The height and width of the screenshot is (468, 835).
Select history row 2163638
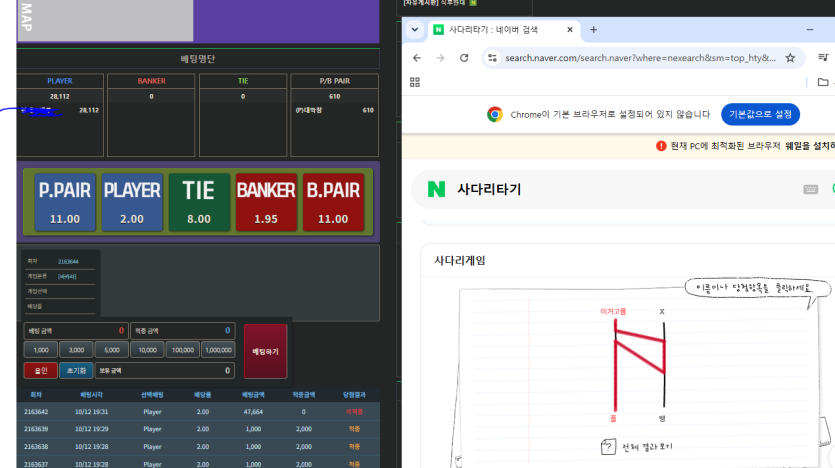coord(198,447)
